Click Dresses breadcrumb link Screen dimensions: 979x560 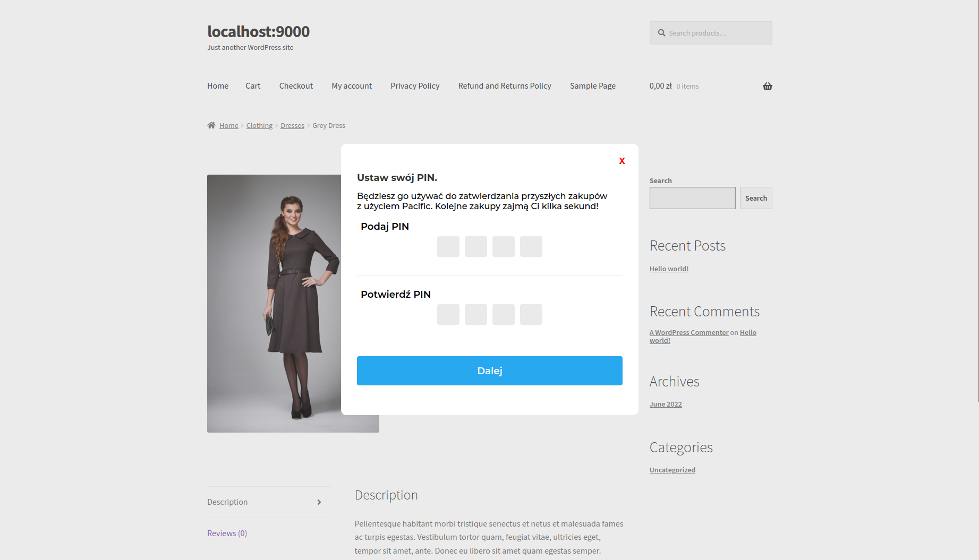click(292, 126)
